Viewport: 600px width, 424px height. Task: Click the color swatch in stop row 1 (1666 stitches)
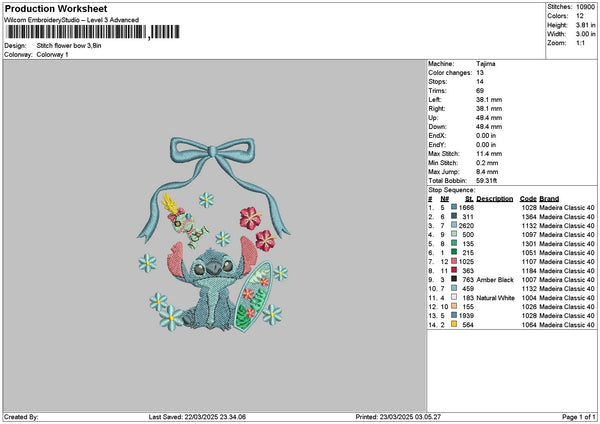[454, 207]
